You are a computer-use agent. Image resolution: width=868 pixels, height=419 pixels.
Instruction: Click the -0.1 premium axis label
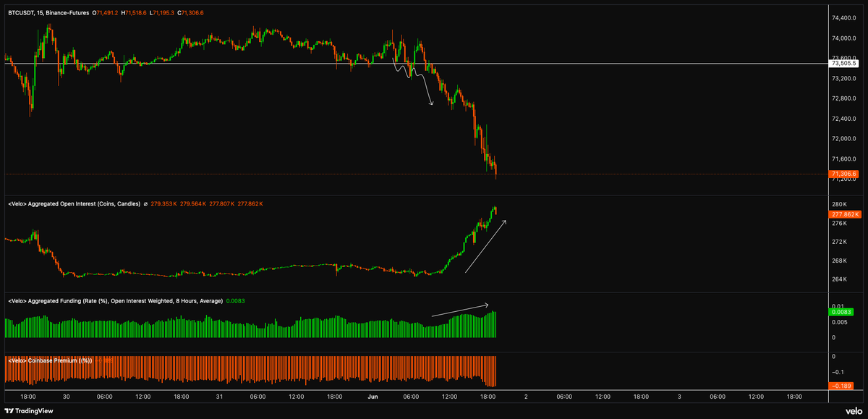[x=838, y=371]
